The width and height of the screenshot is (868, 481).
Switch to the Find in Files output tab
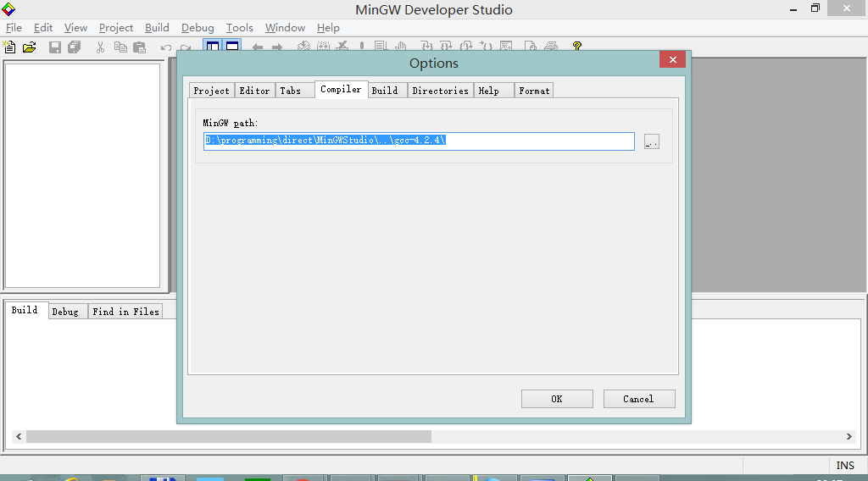(125, 312)
